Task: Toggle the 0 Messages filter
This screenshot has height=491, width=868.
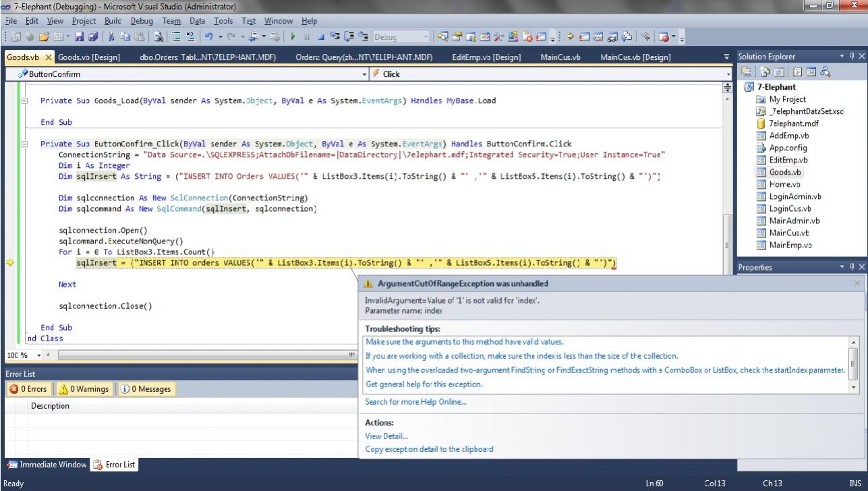Action: 146,388
